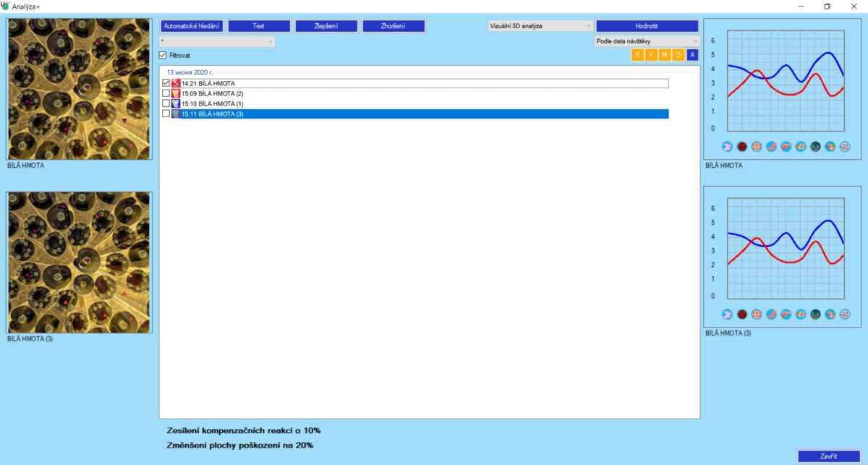Select the orange M filter swatch
Screen dimensions: 868x465
(x=665, y=55)
